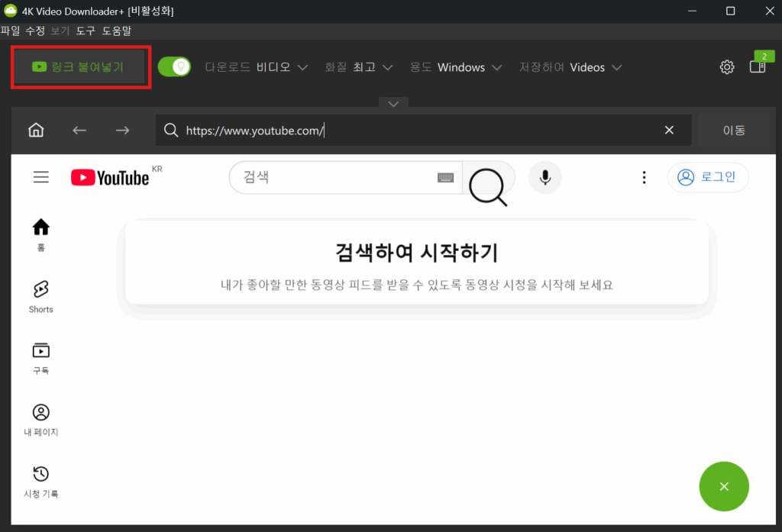
Task: Maximize the 4K Video Downloader+ window
Action: tap(731, 11)
